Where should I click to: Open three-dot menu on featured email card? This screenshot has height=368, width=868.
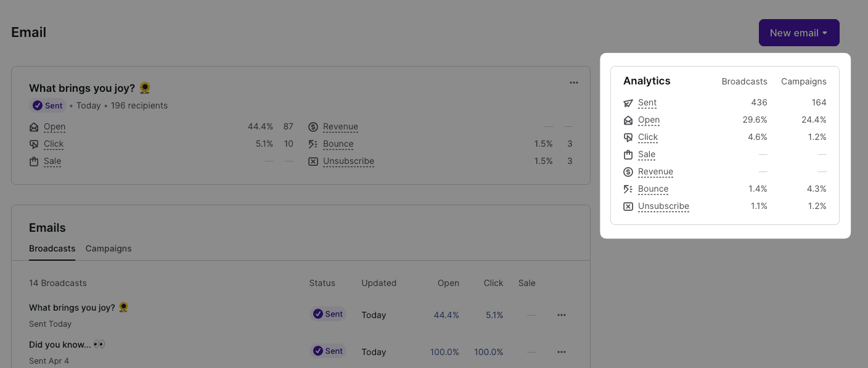coord(574,83)
